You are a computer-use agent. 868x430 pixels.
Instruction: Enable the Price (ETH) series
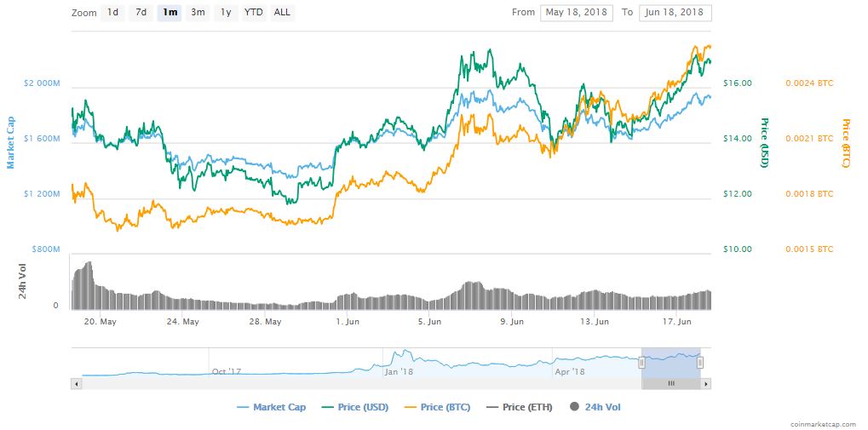click(519, 407)
